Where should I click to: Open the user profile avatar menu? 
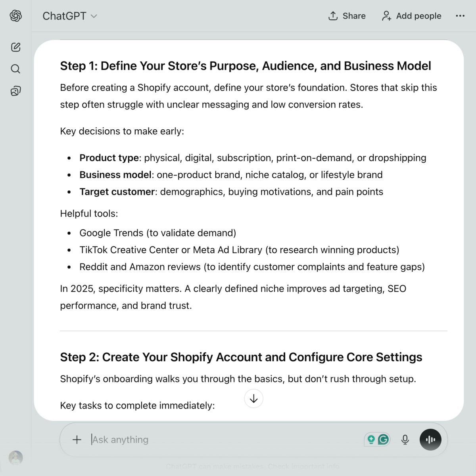[x=16, y=458]
